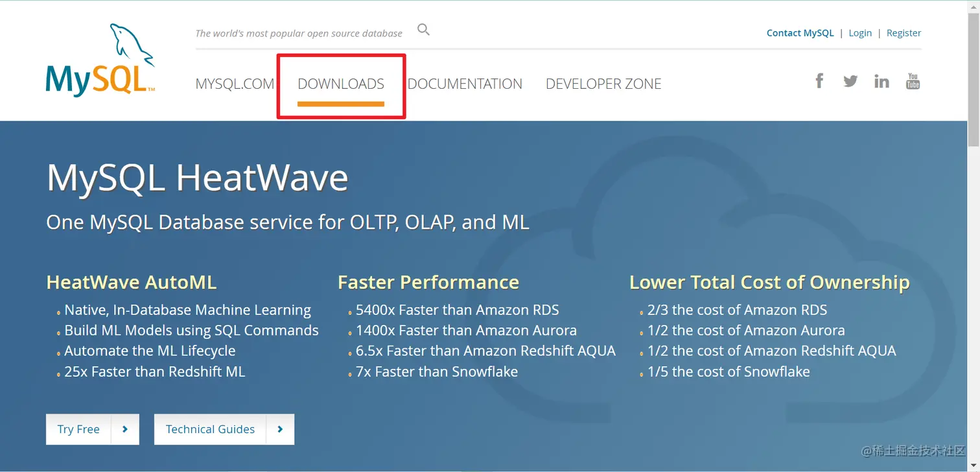Click the Login link
Viewport: 980px width, 472px height.
pos(860,33)
